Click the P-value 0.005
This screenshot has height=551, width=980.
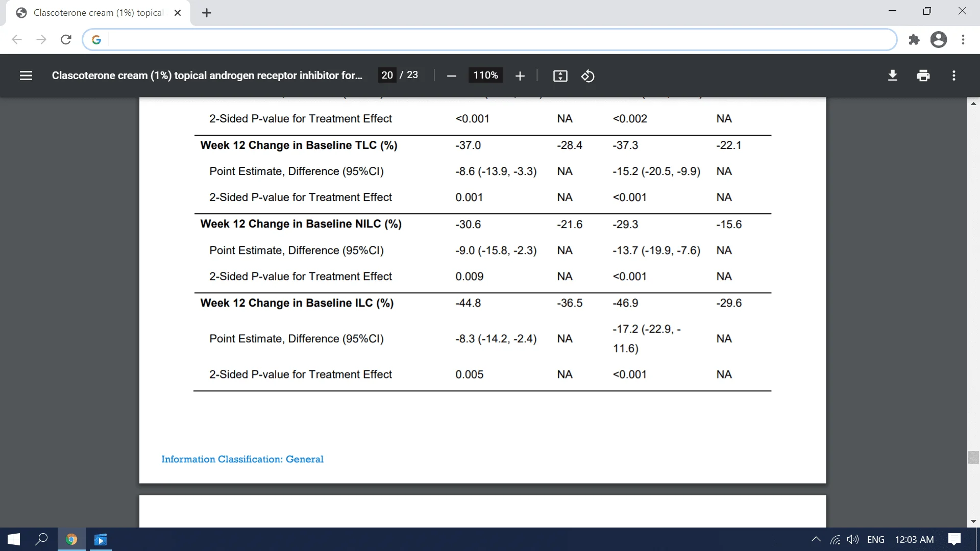tap(469, 374)
